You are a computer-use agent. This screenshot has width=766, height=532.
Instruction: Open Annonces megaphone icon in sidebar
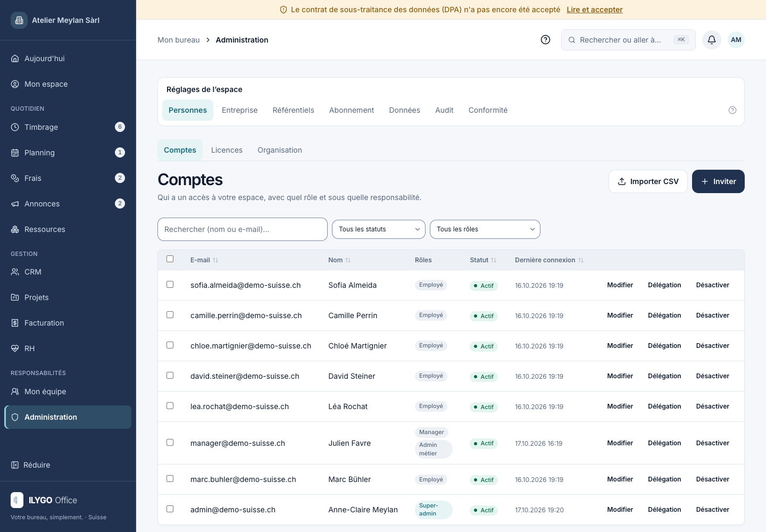tap(15, 204)
